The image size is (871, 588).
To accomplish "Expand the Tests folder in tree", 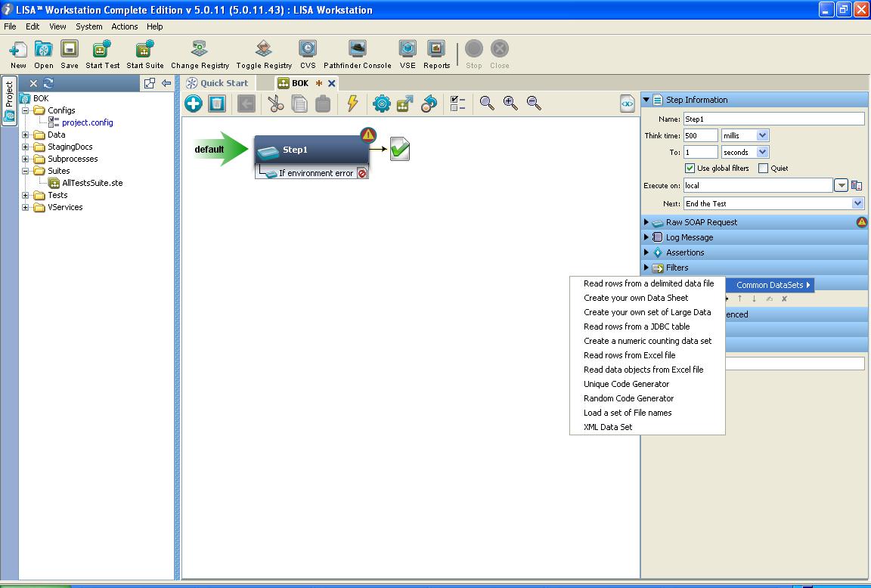I will point(25,196).
